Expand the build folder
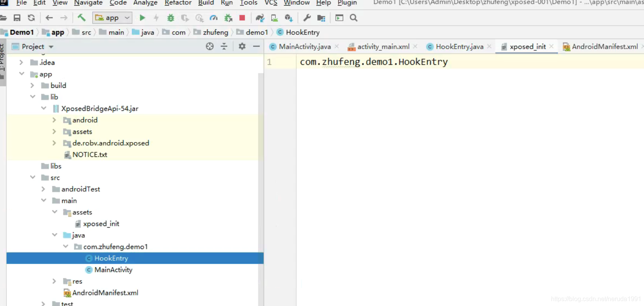The width and height of the screenshot is (644, 306). 32,85
